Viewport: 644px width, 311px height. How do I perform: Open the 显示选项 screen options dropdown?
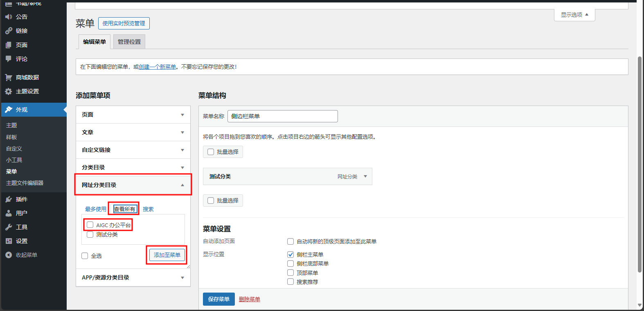click(574, 15)
